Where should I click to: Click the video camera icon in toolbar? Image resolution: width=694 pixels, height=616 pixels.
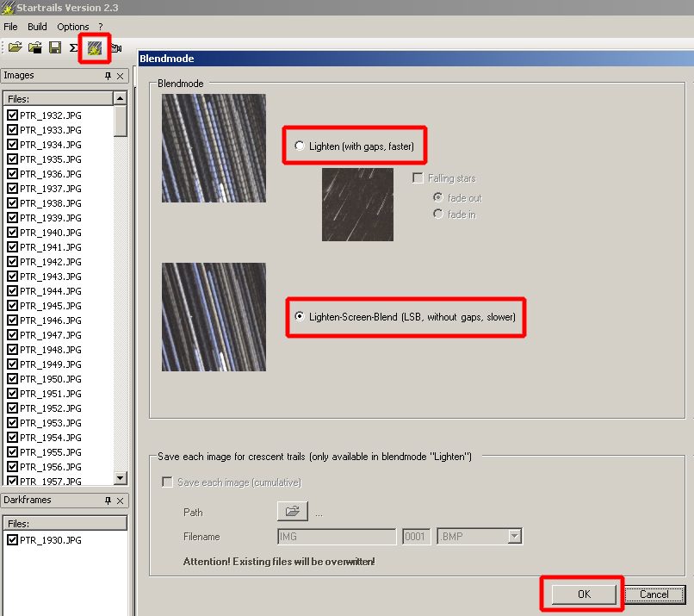(116, 48)
